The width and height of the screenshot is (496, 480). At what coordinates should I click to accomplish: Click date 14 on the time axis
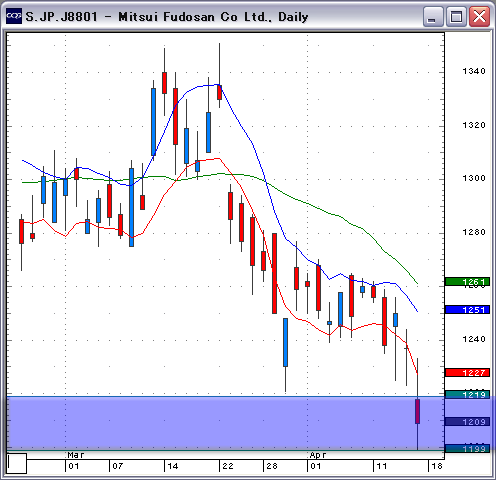[173, 466]
